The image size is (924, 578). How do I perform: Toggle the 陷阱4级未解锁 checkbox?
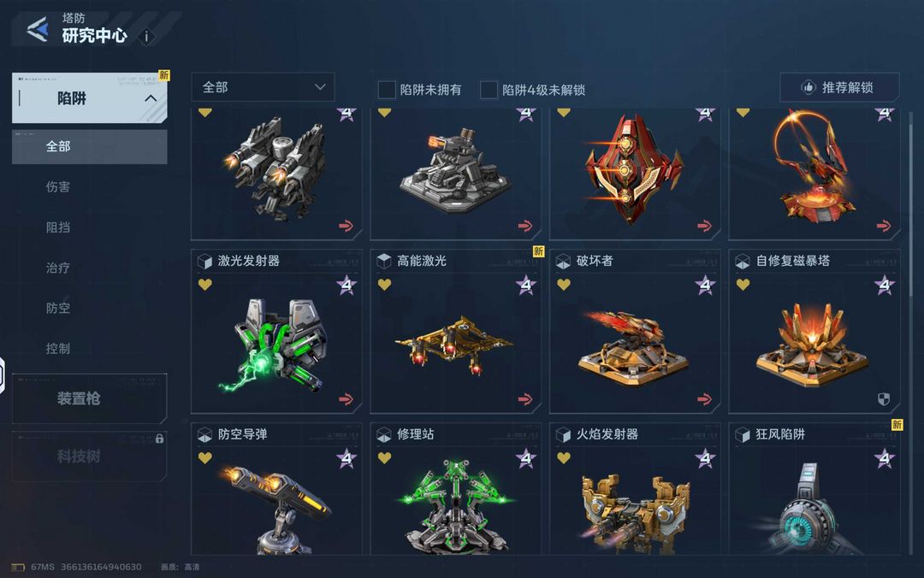489,90
